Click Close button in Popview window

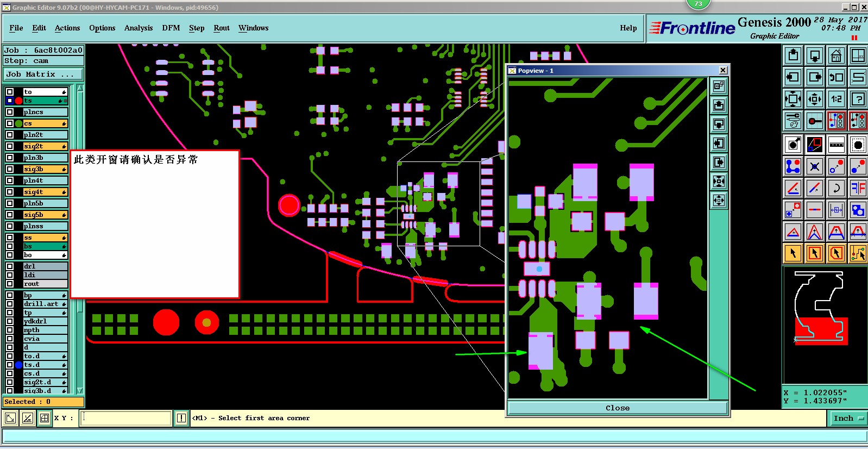tap(618, 408)
